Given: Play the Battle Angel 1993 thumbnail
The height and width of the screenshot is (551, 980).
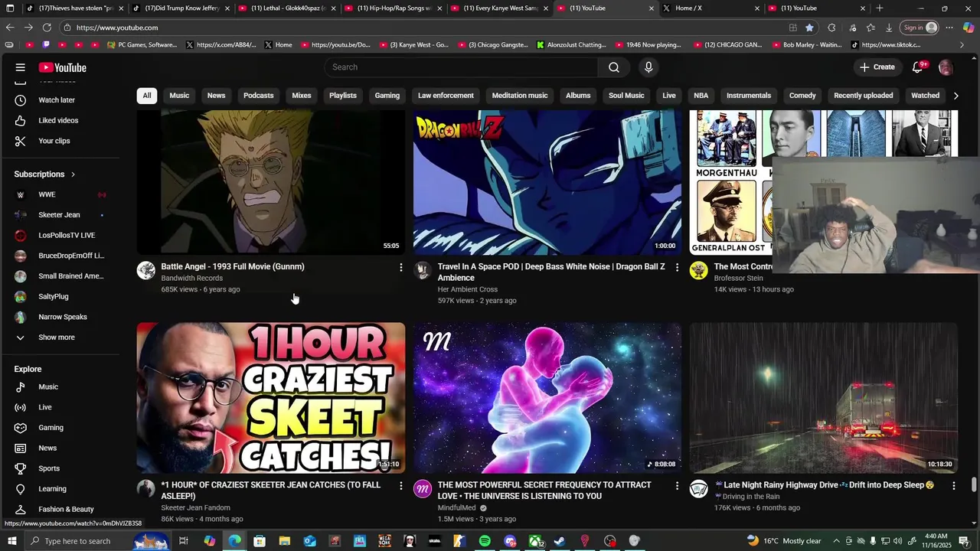Looking at the screenshot, I should point(271,182).
